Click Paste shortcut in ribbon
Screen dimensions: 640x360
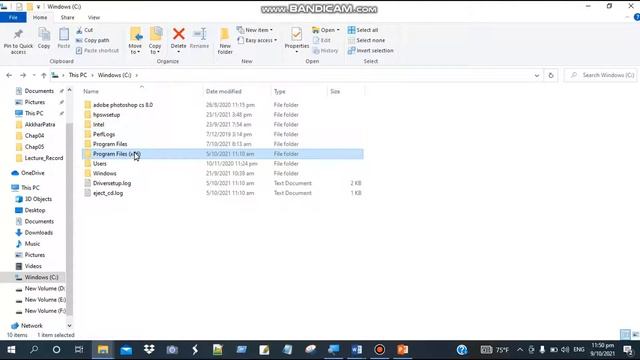coord(97,51)
